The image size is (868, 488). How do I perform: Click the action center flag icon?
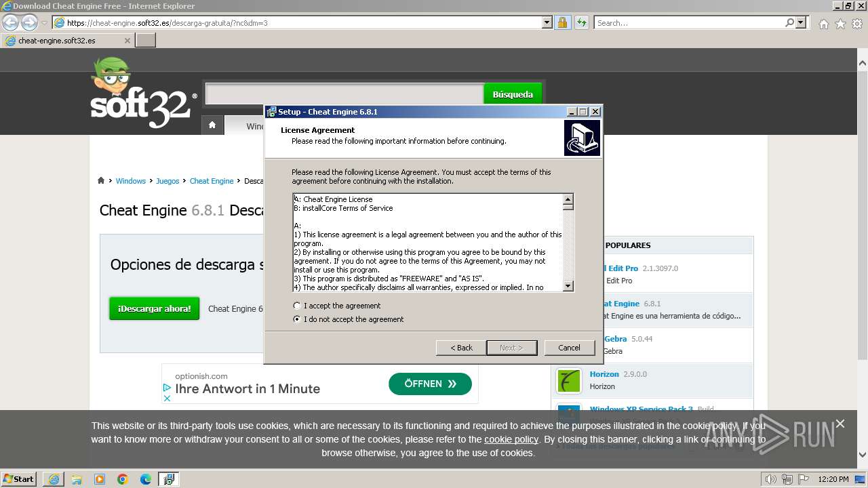click(x=804, y=479)
